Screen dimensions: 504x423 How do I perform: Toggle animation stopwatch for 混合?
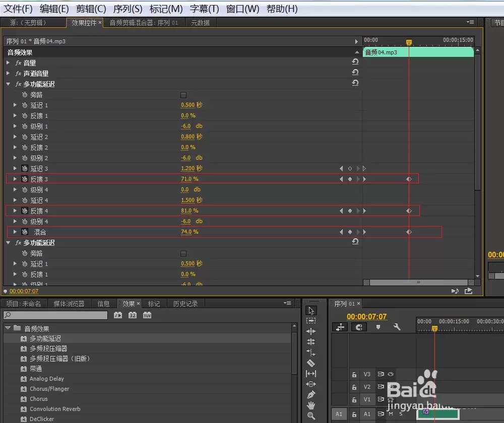click(25, 232)
